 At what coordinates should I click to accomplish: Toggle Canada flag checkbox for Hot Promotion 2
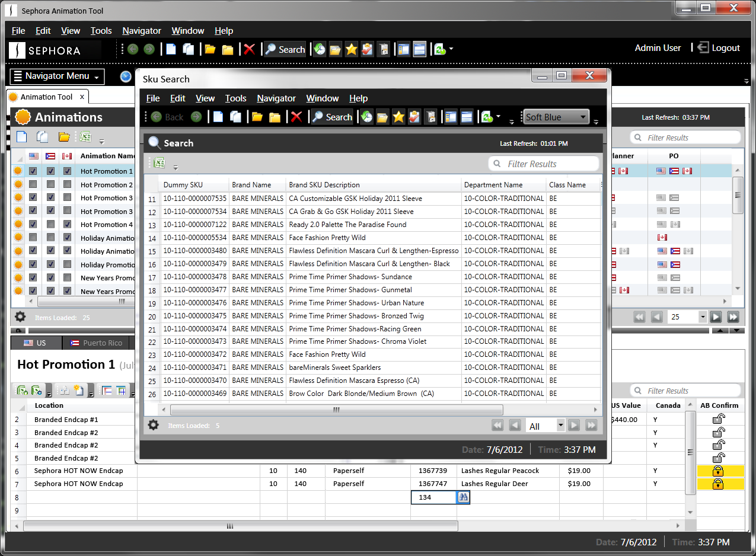tap(67, 184)
